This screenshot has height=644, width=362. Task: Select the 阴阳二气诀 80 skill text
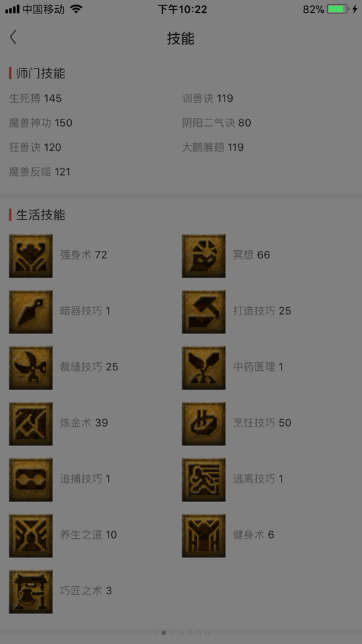click(217, 123)
